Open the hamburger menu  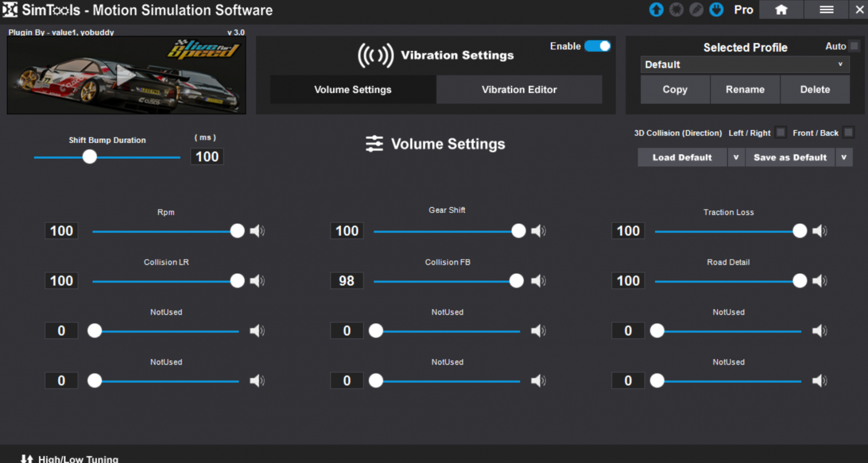tap(826, 10)
